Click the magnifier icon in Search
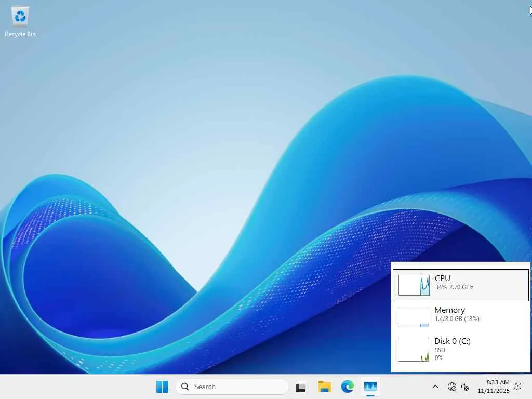The image size is (532, 399). coord(185,387)
